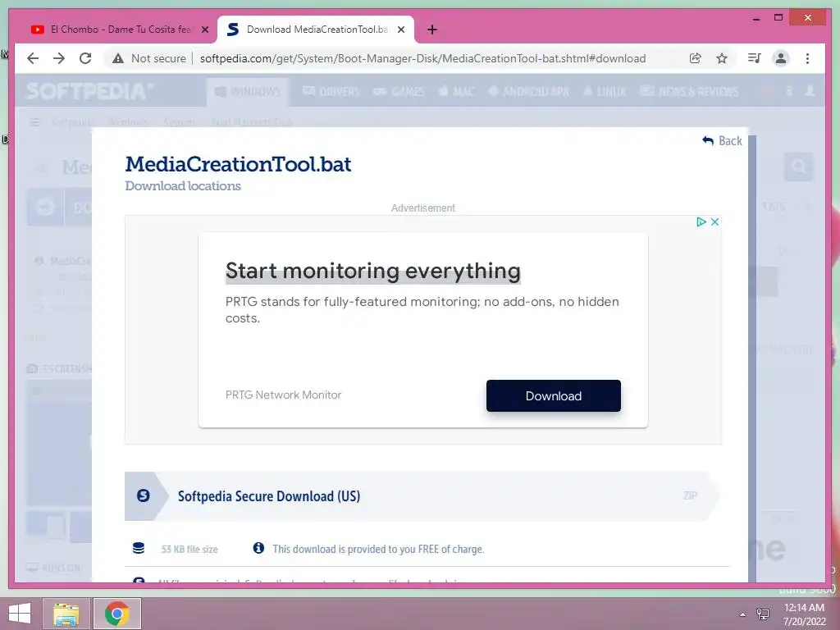Open Chrome's three-dot menu
Image resolution: width=840 pixels, height=630 pixels.
pyautogui.click(x=808, y=58)
